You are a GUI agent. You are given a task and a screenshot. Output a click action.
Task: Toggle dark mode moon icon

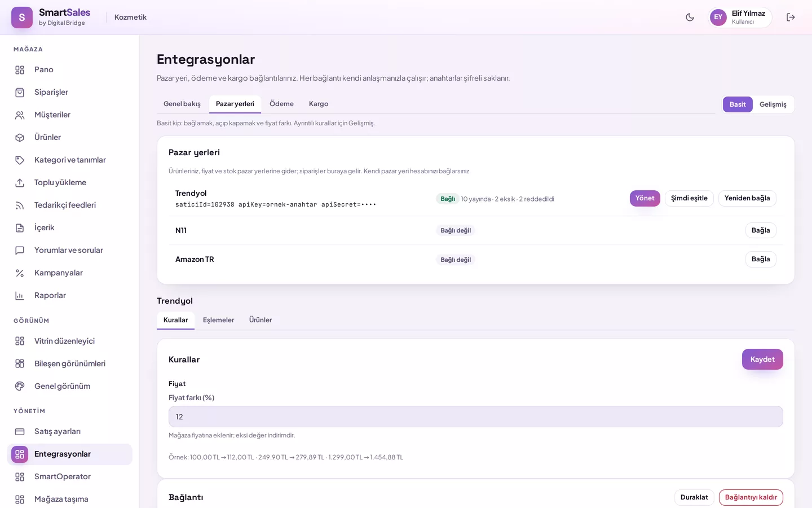point(690,17)
